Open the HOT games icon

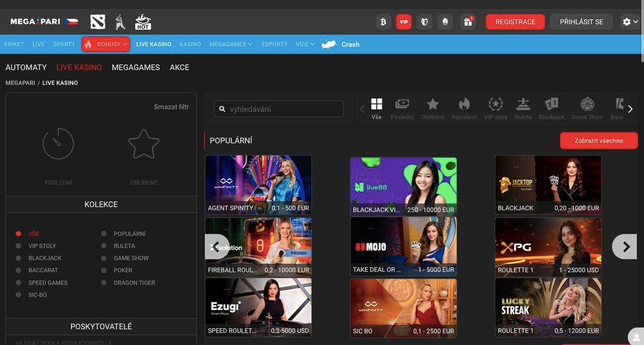click(x=143, y=22)
